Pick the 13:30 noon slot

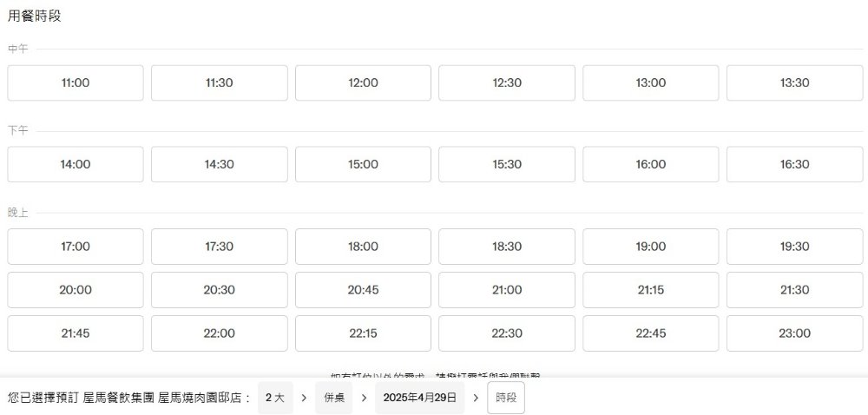[794, 83]
